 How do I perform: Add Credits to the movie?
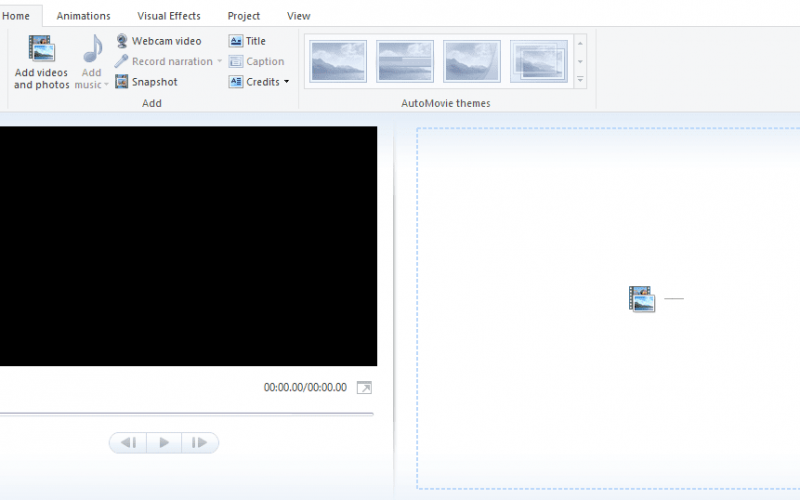coord(254,82)
